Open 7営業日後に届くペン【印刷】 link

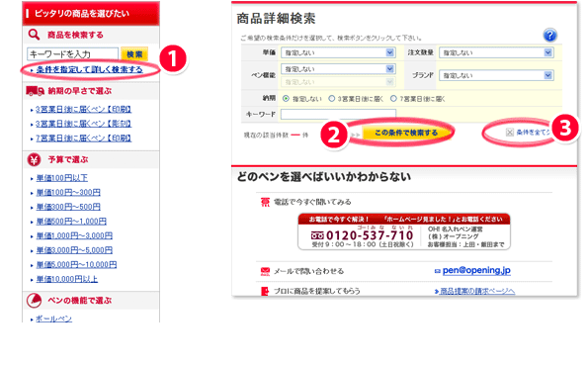tap(83, 138)
